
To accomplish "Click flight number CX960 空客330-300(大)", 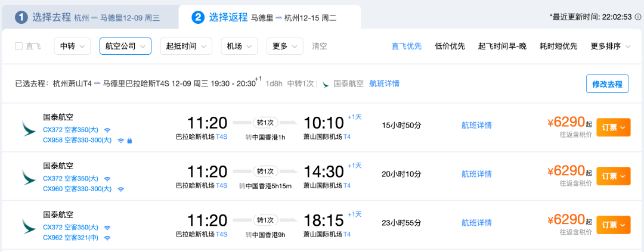I will [x=77, y=189].
